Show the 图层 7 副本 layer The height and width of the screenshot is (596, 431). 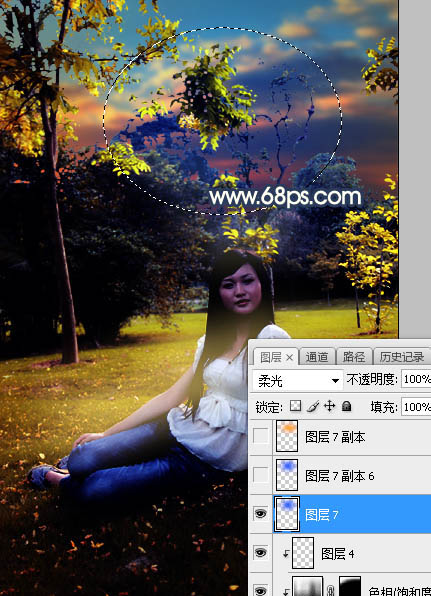point(261,436)
